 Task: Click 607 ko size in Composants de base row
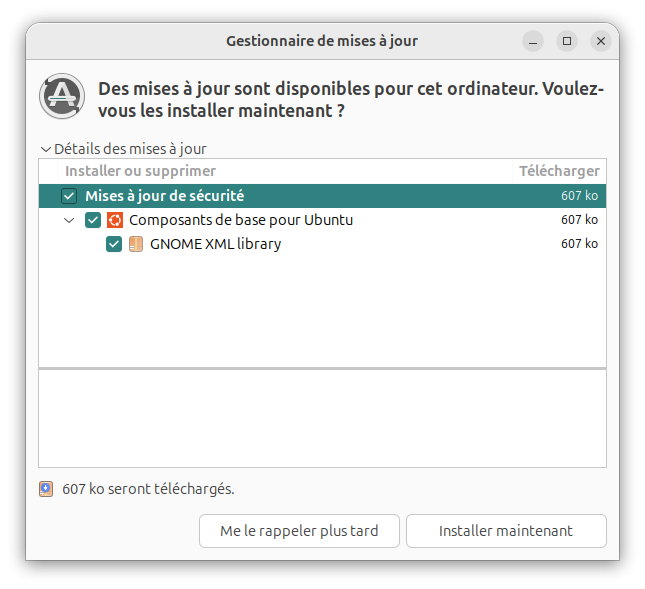click(x=579, y=220)
